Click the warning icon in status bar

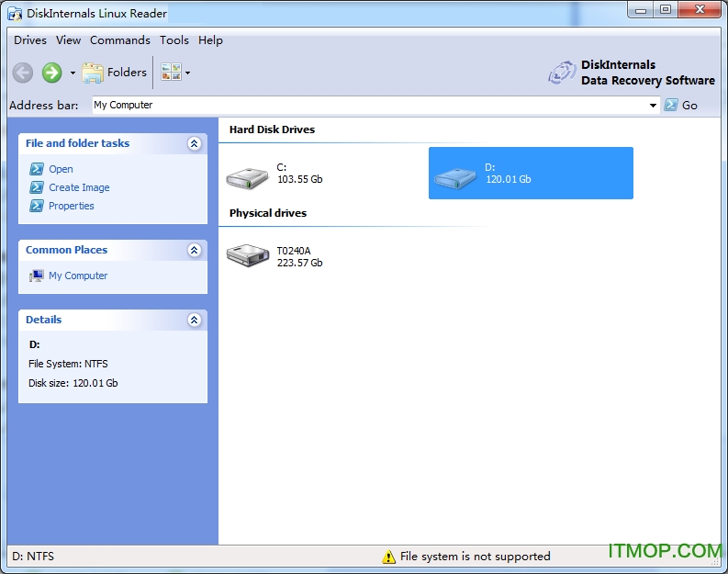(x=388, y=557)
